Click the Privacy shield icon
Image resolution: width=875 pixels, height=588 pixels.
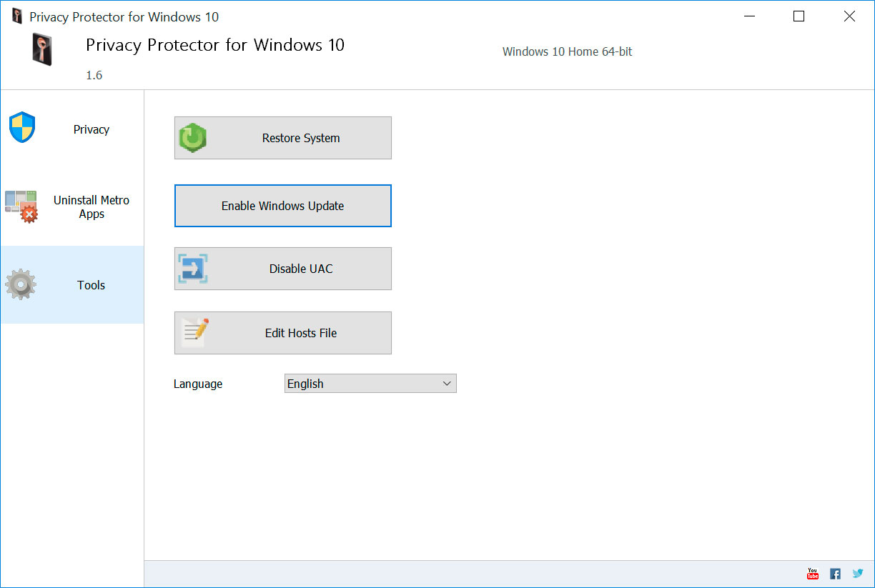22,127
